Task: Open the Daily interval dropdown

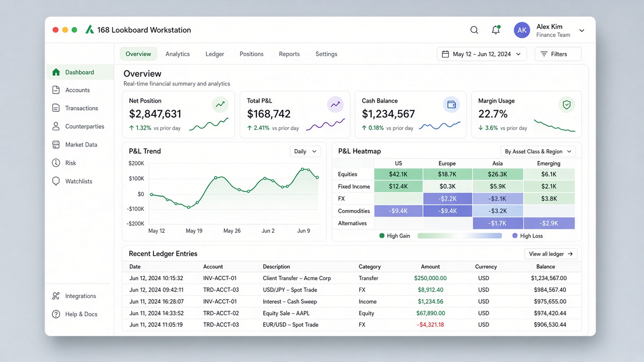Action: click(x=305, y=151)
